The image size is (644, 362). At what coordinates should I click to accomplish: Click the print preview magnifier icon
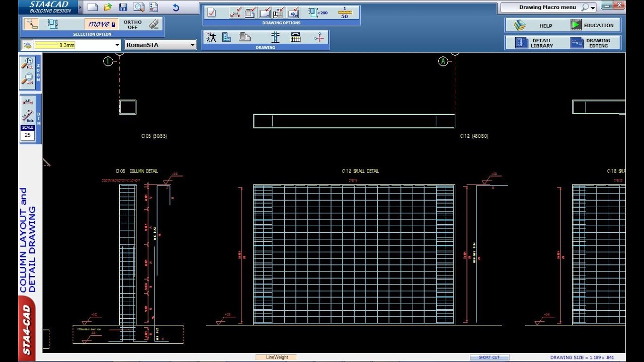click(139, 7)
